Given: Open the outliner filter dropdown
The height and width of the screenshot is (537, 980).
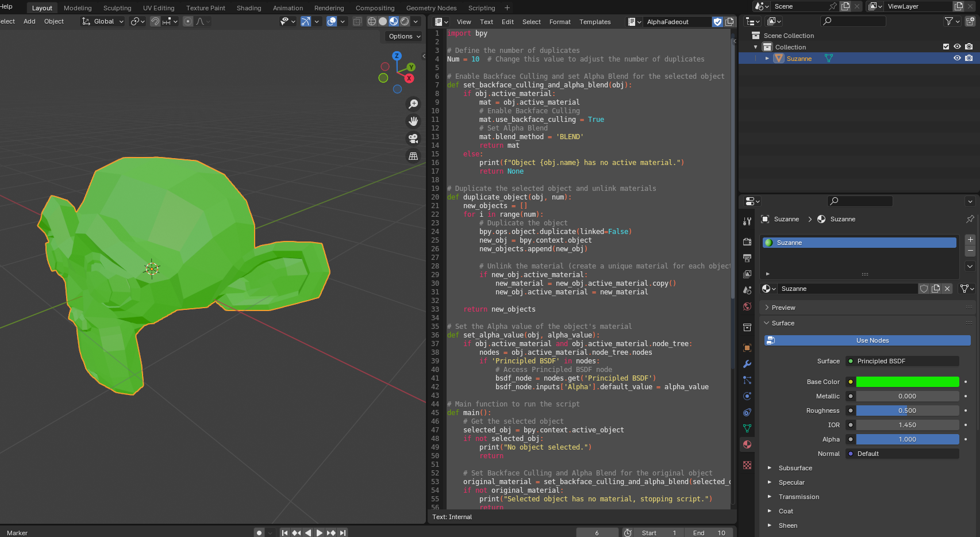Looking at the screenshot, I should pyautogui.click(x=952, y=21).
